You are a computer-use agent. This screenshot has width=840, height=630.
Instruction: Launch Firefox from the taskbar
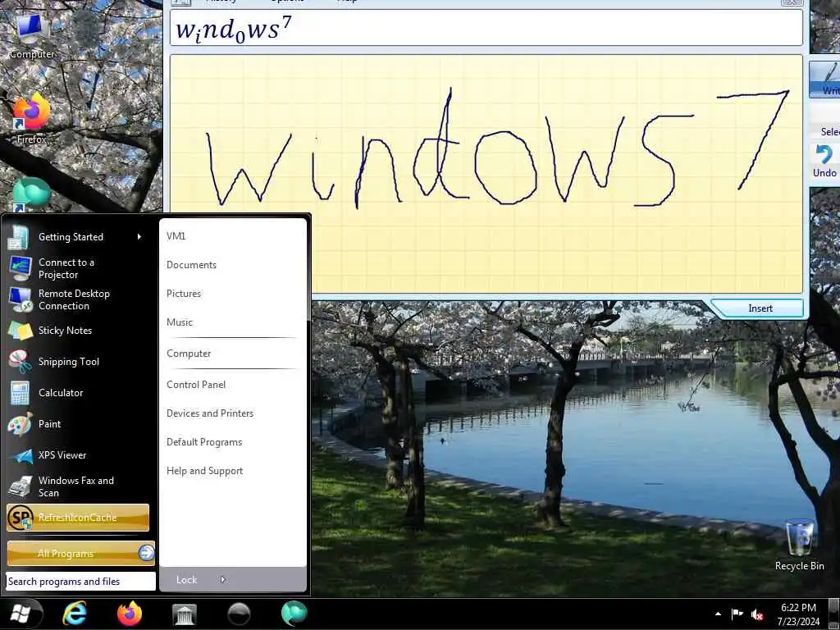click(x=130, y=614)
